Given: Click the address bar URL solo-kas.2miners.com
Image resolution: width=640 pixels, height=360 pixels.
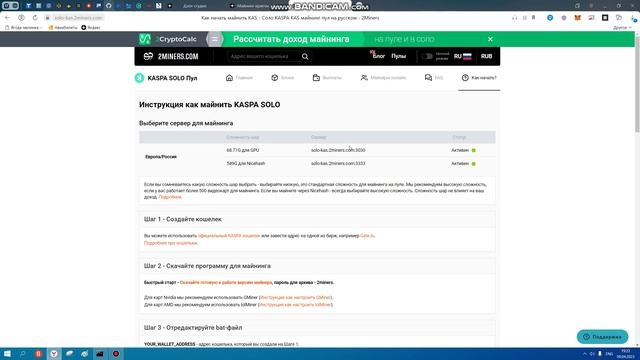Looking at the screenshot, I should pyautogui.click(x=78, y=18).
